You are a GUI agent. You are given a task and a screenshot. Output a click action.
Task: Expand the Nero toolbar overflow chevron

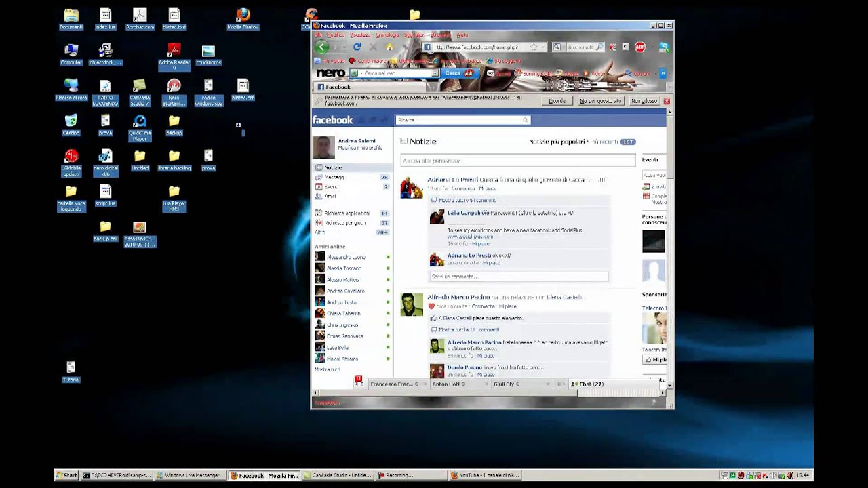click(x=663, y=73)
